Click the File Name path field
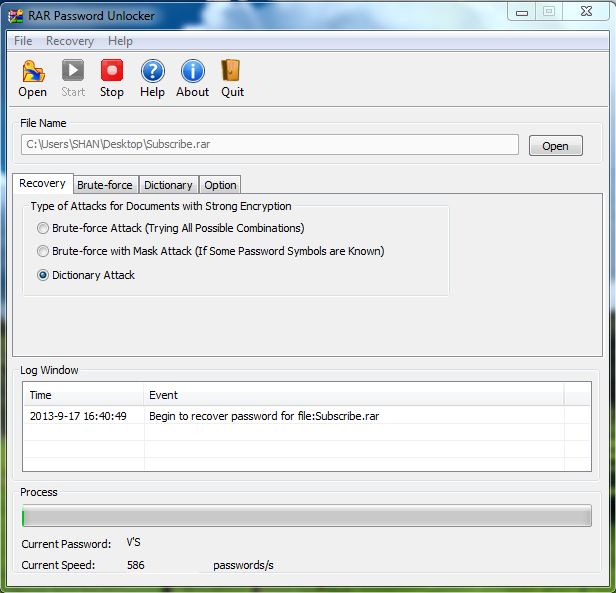 270,144
